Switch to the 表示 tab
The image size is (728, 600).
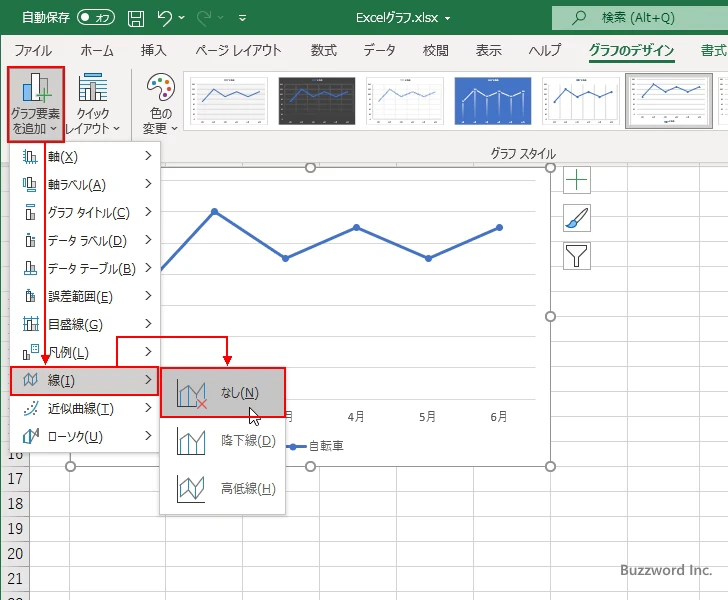tap(488, 50)
